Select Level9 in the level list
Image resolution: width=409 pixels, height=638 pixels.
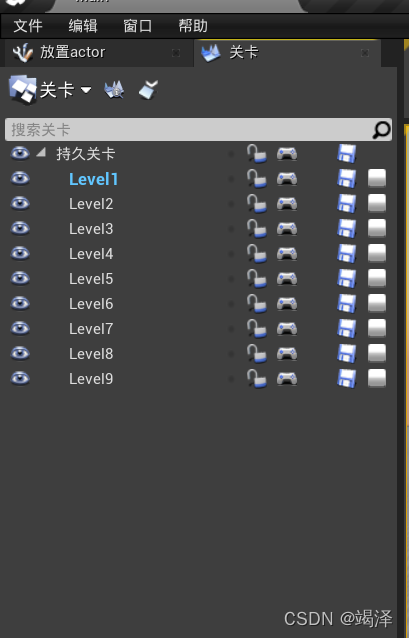(x=91, y=379)
